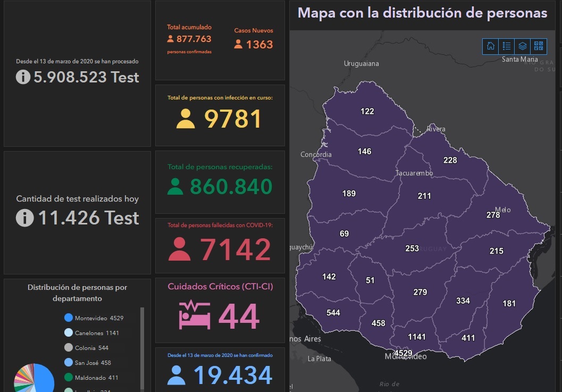
Task: Click info icon beside 11.426 Test
Action: (24, 218)
